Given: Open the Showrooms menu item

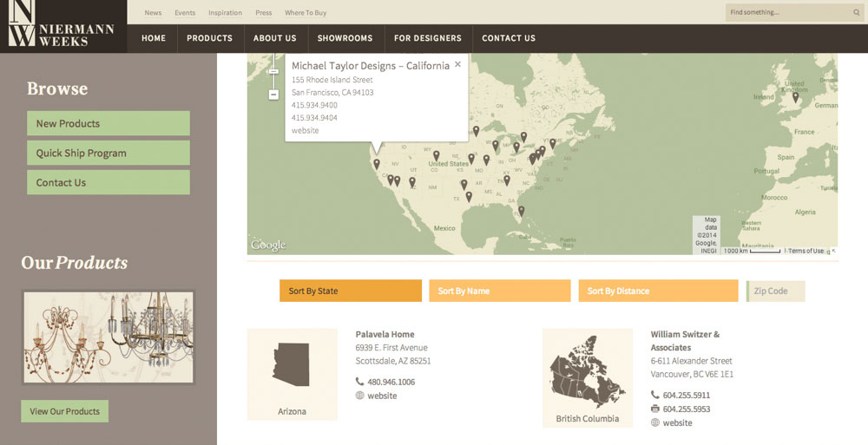Looking at the screenshot, I should (x=345, y=38).
